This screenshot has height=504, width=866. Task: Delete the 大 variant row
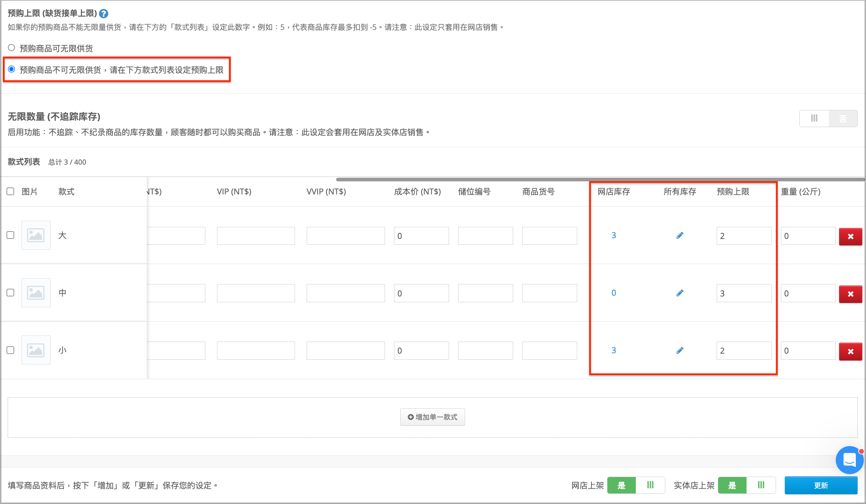click(850, 236)
